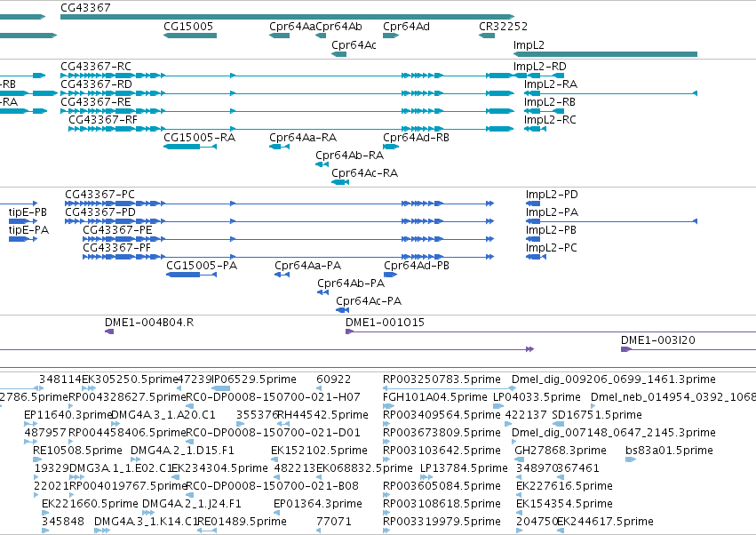Click the DME1-003I20 clone label
Viewport: 756px width, 535px height.
pyautogui.click(x=657, y=340)
